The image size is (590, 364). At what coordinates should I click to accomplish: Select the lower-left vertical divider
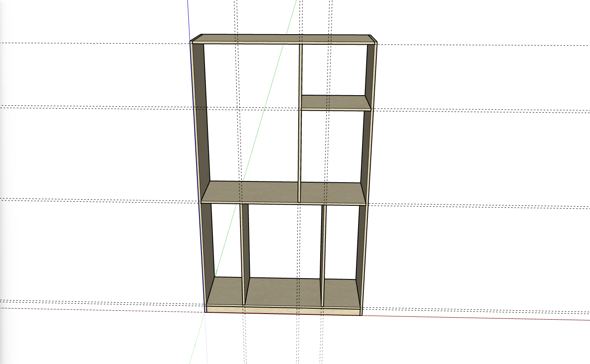(x=245, y=252)
